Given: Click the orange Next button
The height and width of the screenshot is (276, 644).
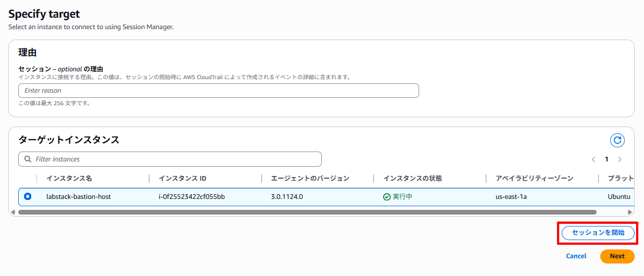Looking at the screenshot, I should [617, 256].
